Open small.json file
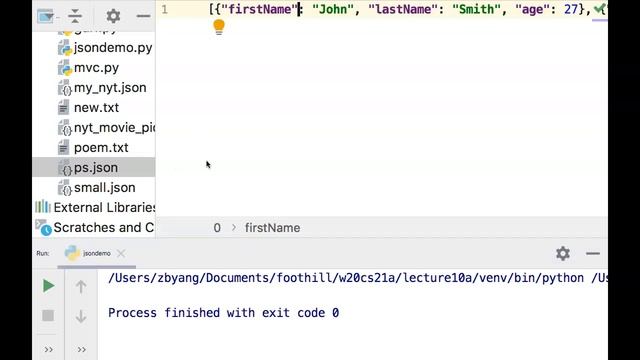Screen dimensions: 640x360 tap(97, 188)
